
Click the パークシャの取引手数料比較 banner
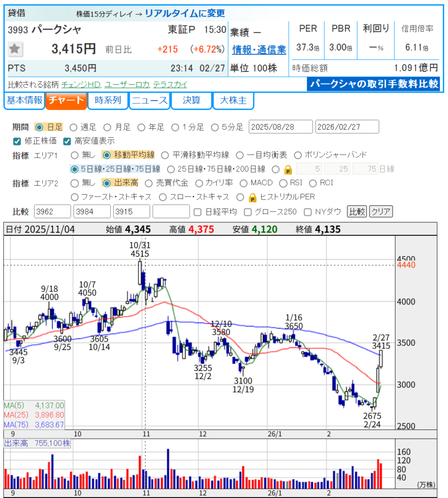tap(374, 84)
